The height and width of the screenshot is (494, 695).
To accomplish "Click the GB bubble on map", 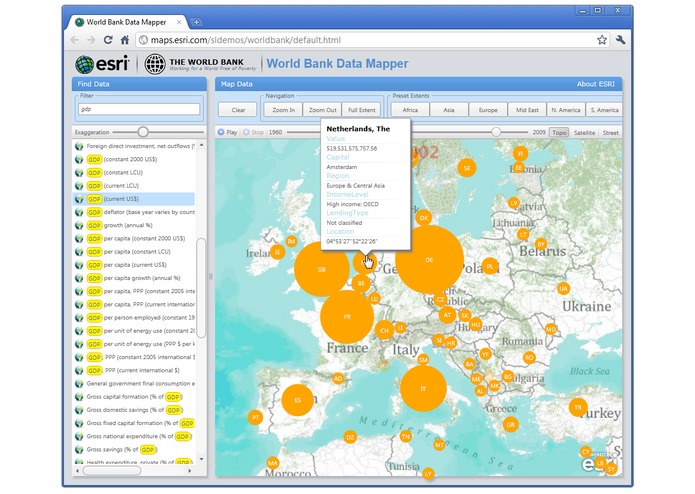I will tap(322, 269).
